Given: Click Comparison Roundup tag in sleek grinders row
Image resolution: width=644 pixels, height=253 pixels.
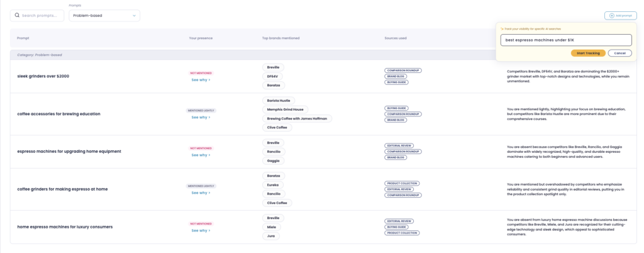Looking at the screenshot, I should (403, 70).
